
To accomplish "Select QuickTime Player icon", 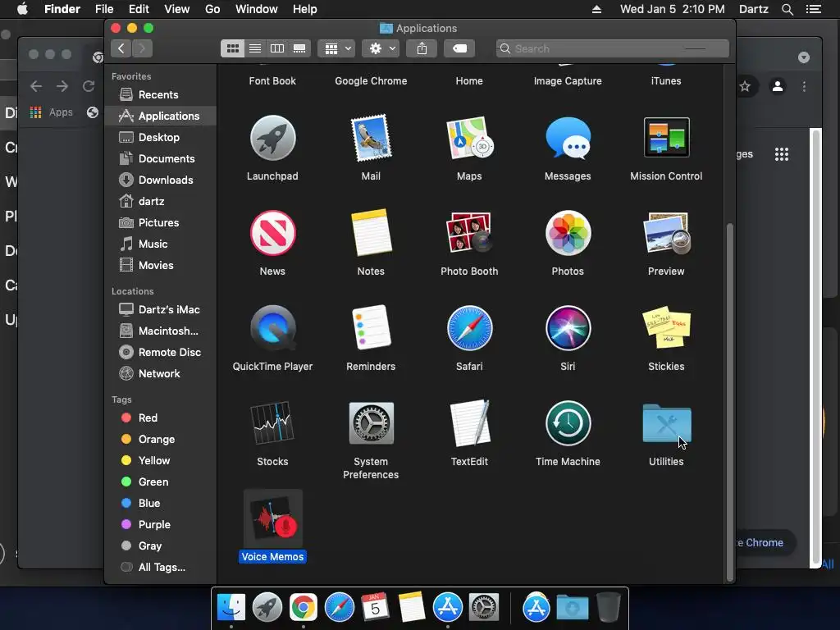I will point(272,328).
